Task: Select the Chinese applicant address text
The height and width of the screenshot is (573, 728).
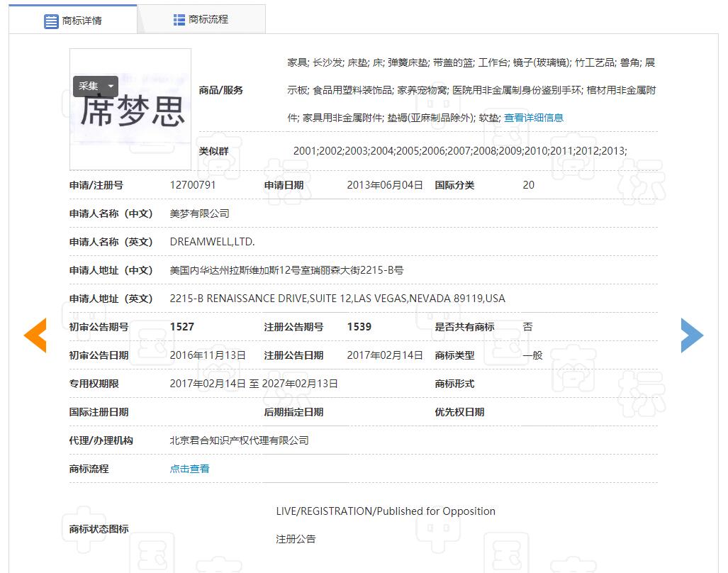Action: tap(286, 270)
